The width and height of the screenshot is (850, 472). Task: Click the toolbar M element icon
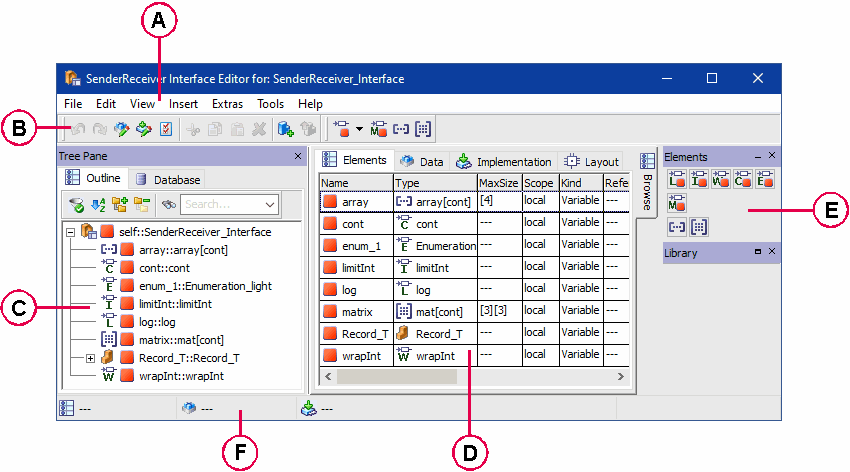pyautogui.click(x=378, y=129)
